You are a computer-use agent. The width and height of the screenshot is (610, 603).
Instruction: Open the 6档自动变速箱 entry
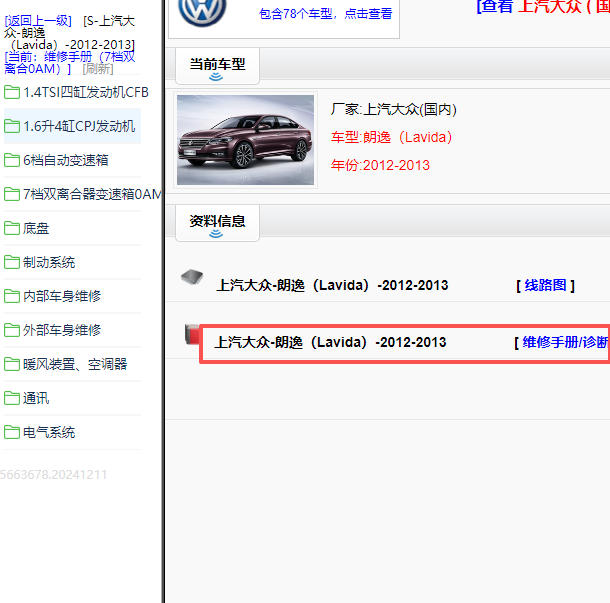click(65, 160)
